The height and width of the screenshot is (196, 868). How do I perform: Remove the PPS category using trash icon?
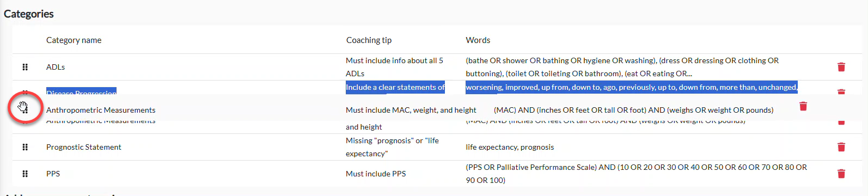click(x=841, y=174)
